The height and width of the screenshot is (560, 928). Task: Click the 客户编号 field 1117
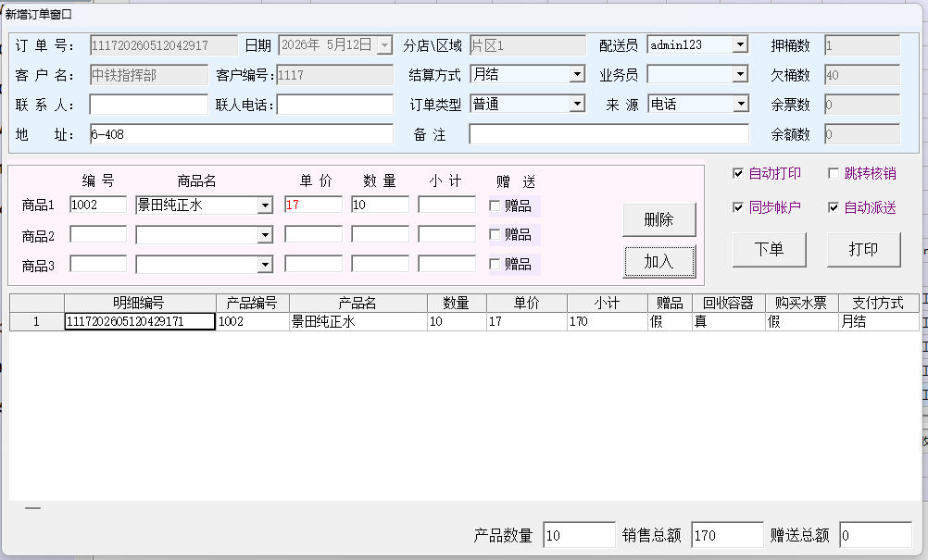335,75
